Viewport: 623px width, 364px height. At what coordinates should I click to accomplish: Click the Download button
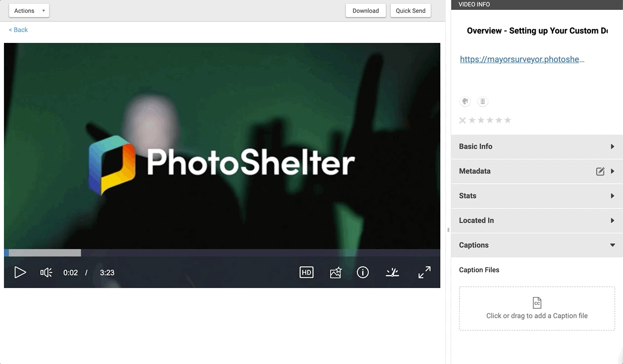[366, 10]
